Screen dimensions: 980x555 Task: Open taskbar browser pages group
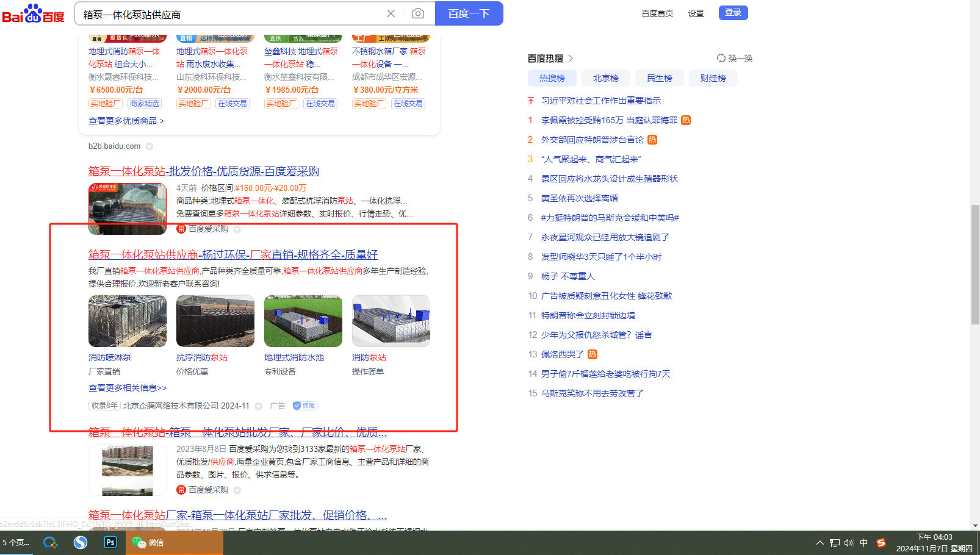[16, 542]
